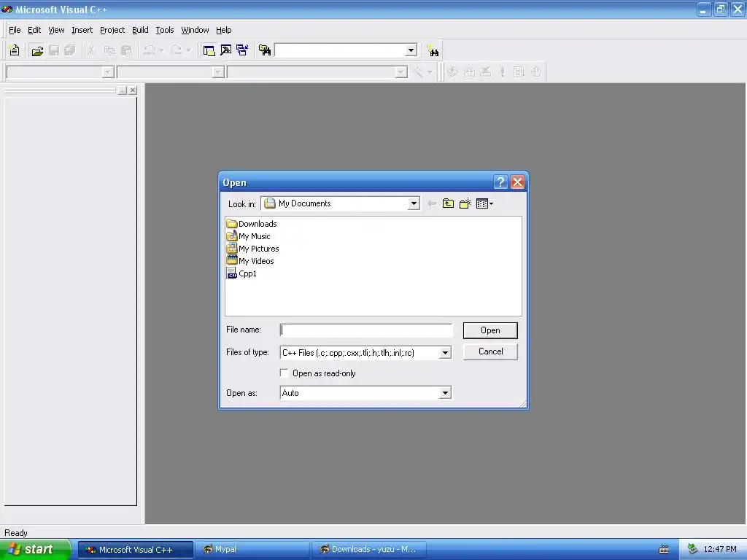Click the Compile icon in build toolbar
747x560 pixels.
(x=452, y=72)
